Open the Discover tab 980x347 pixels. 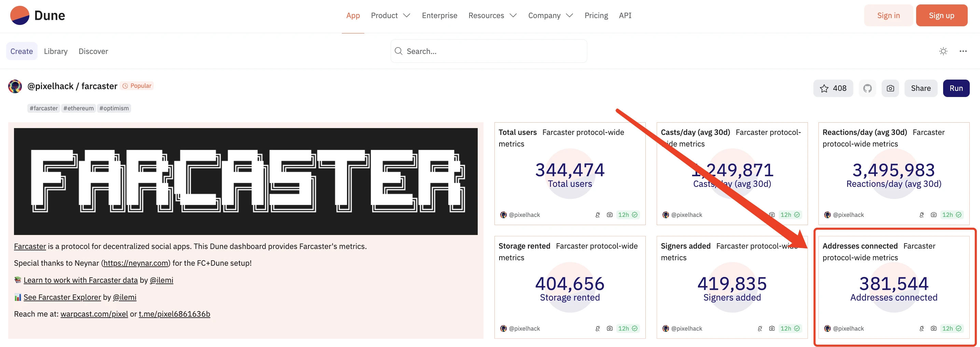point(93,51)
